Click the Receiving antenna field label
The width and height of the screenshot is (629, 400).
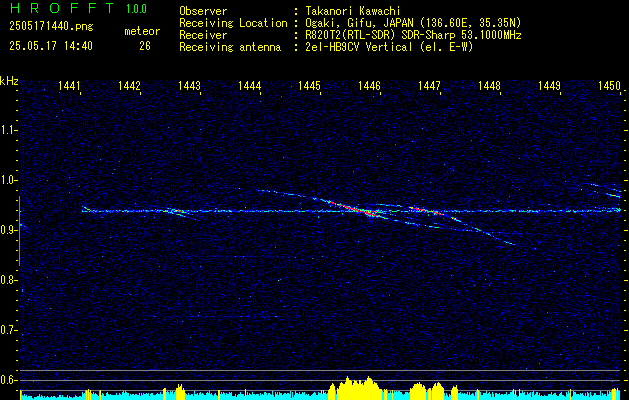tap(230, 47)
